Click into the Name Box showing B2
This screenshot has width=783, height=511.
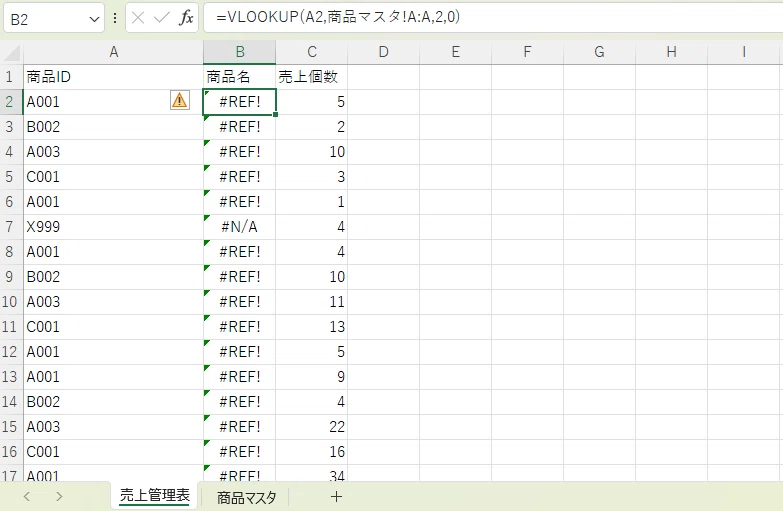pyautogui.click(x=46, y=19)
